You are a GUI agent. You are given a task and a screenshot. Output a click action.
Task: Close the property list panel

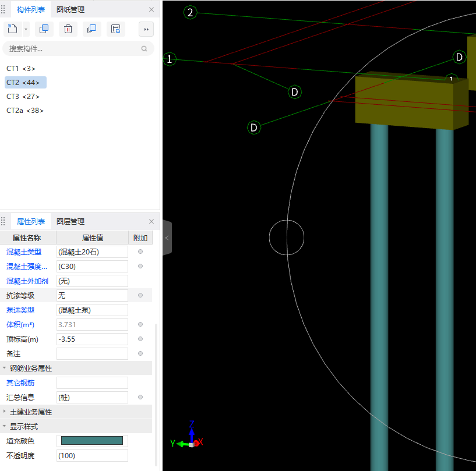click(x=151, y=222)
